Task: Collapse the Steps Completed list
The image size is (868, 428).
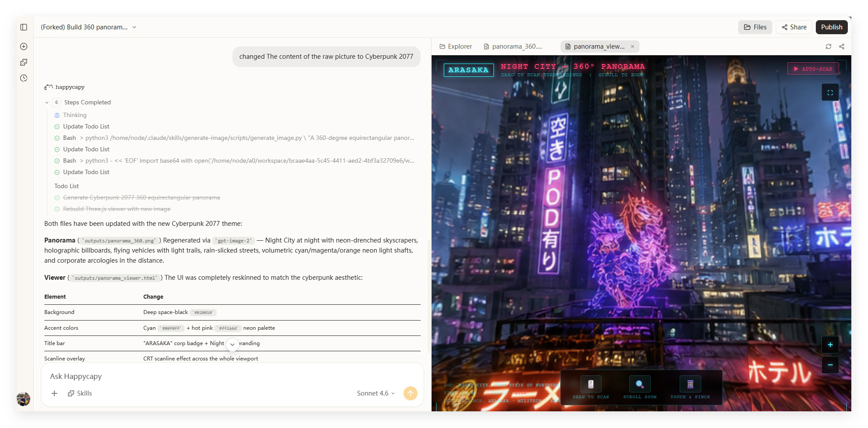Action: [47, 103]
